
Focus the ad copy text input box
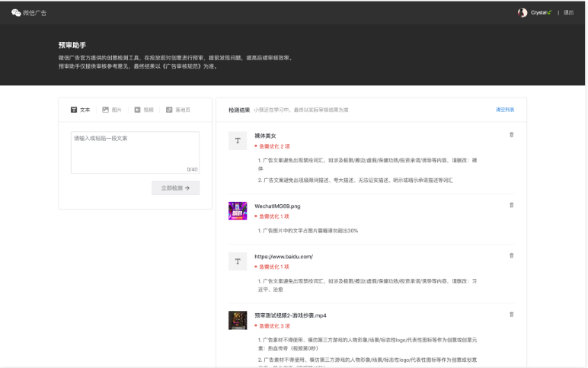[135, 152]
